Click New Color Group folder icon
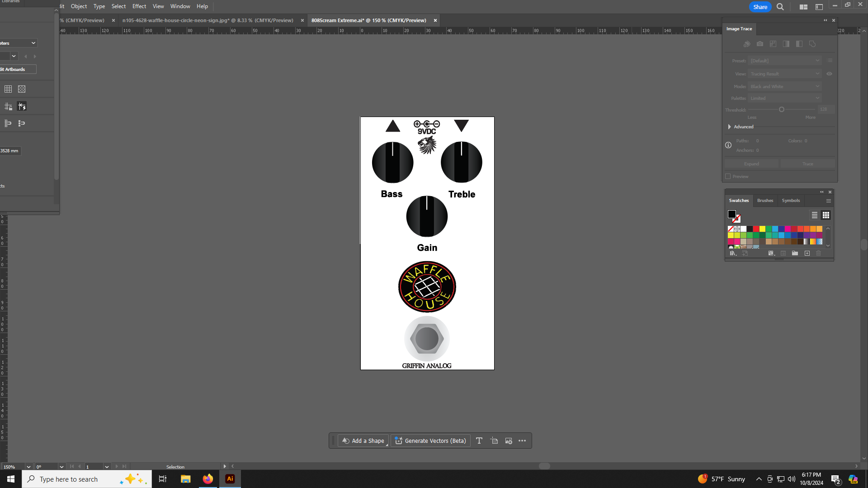This screenshot has height=488, width=868. click(795, 253)
